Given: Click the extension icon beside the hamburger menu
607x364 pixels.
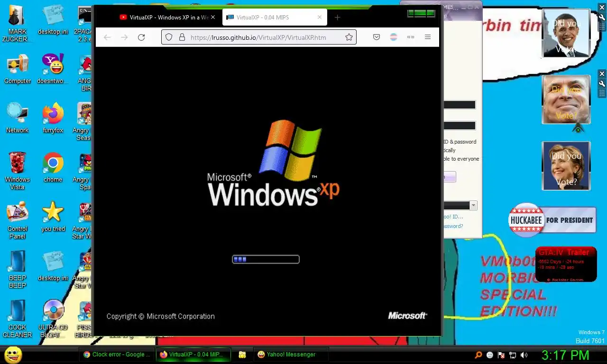Looking at the screenshot, I should coord(411,37).
